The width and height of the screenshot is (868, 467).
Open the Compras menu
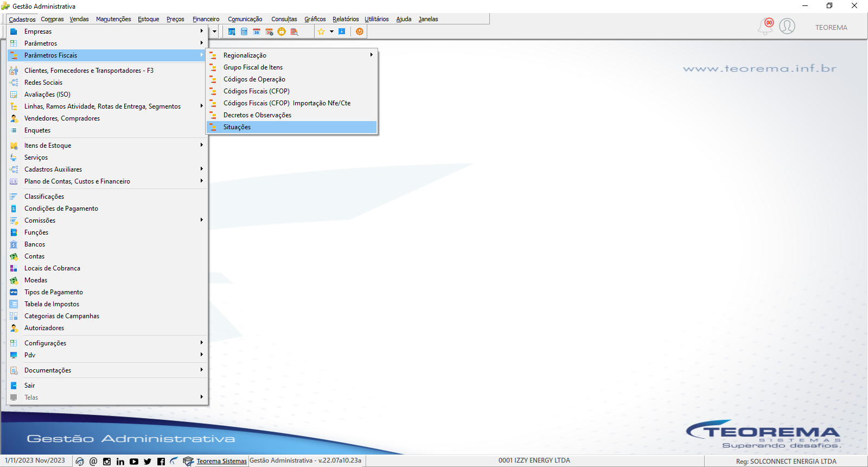tap(52, 19)
